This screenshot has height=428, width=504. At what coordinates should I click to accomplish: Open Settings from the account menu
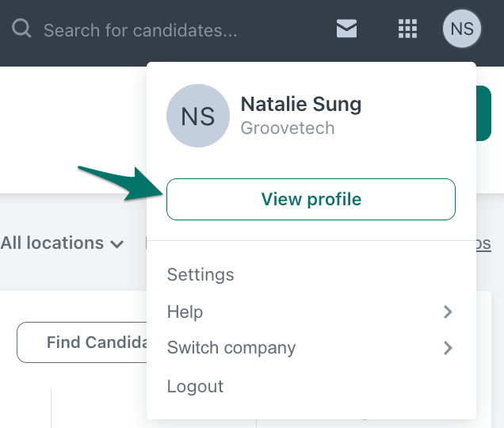click(x=200, y=275)
